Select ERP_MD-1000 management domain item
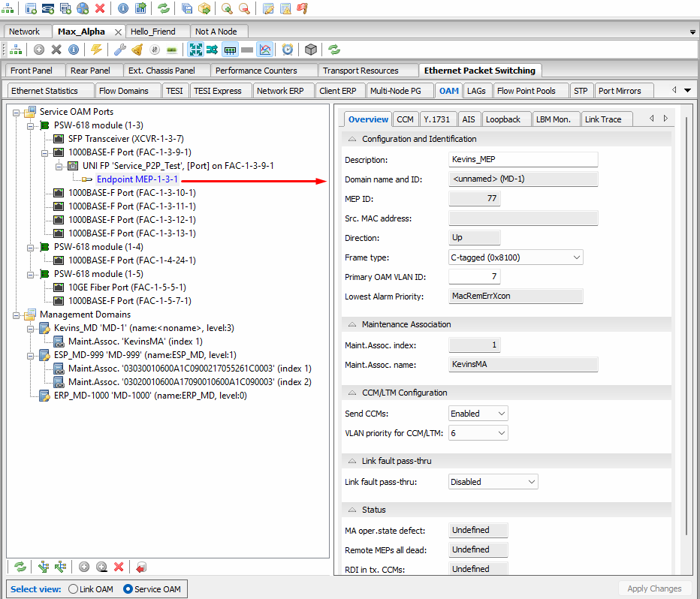This screenshot has height=599, width=700. tap(150, 396)
